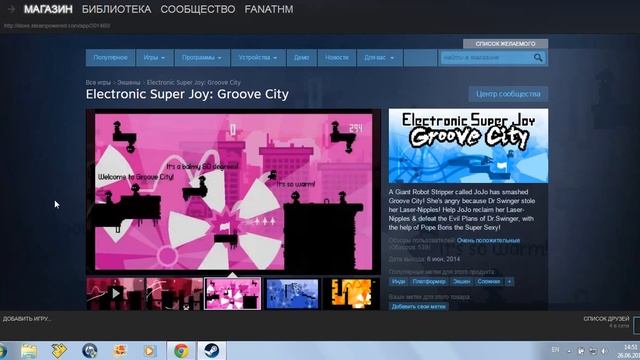The image size is (640, 360).
Task: Open the orange app taskbar icon
Action: pos(120,351)
